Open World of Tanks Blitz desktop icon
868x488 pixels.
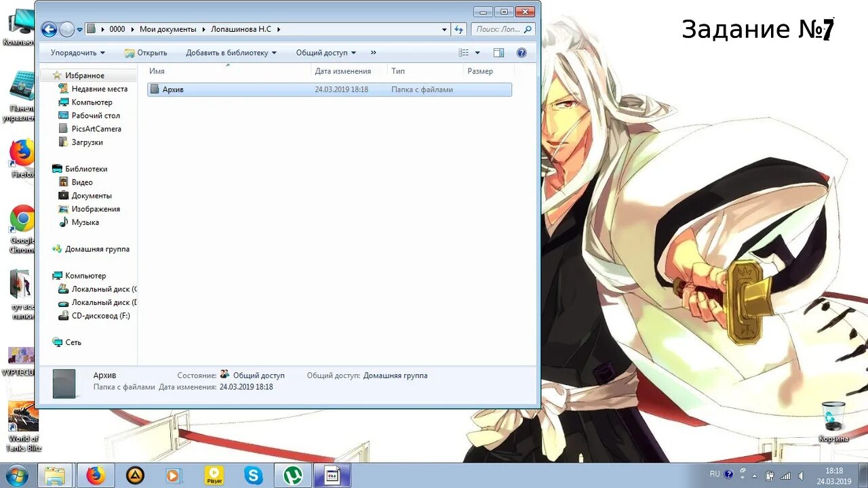click(x=24, y=426)
